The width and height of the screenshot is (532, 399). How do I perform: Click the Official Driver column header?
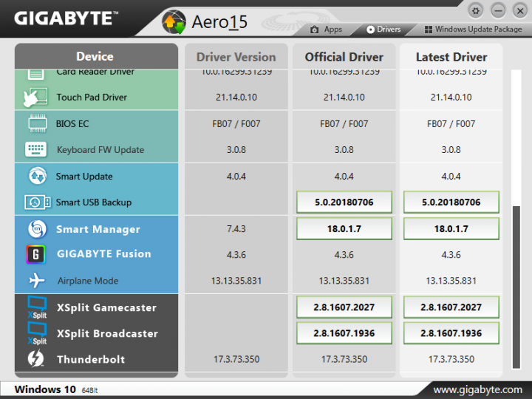(x=344, y=57)
